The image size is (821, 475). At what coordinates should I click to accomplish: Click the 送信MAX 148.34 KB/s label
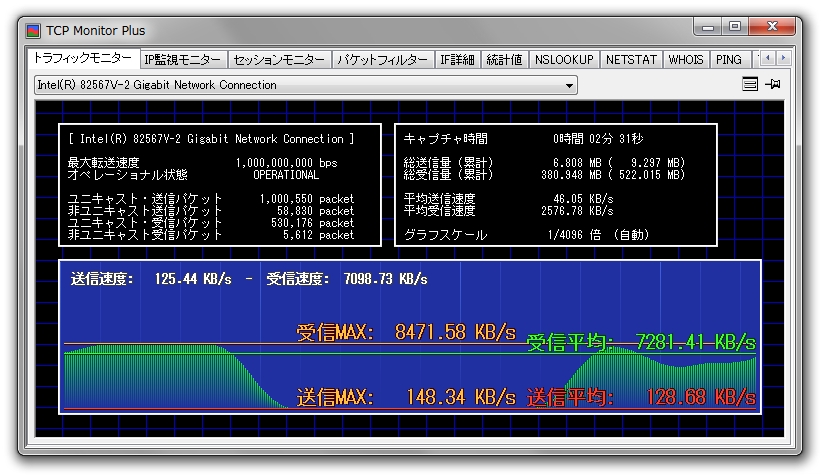406,397
